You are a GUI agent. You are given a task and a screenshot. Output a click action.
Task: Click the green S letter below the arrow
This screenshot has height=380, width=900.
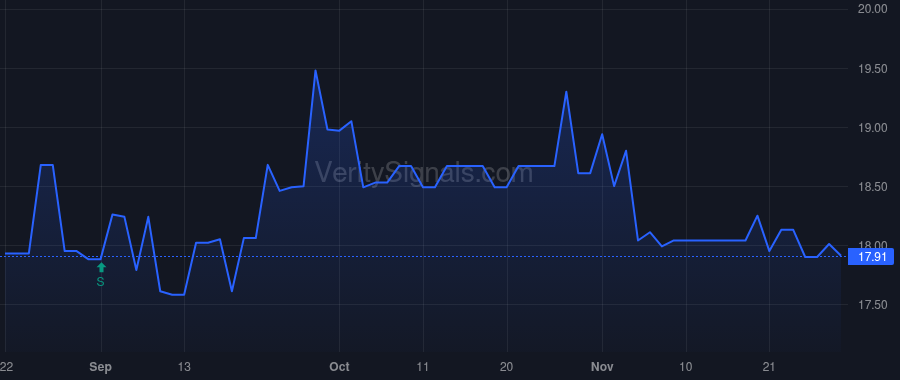coord(100,282)
